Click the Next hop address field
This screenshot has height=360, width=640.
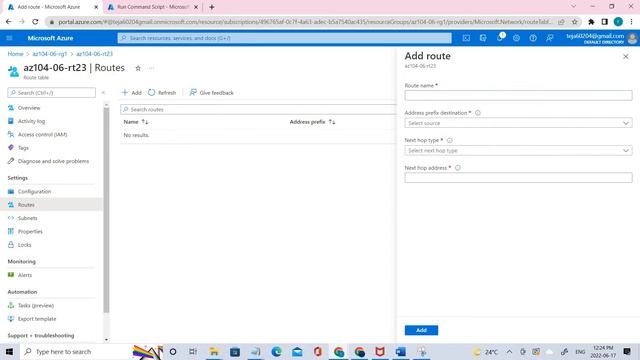[518, 178]
